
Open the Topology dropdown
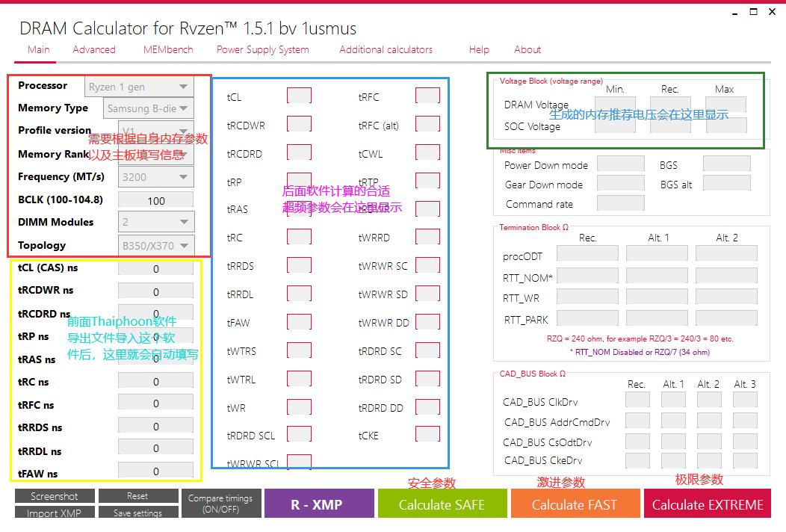point(155,245)
